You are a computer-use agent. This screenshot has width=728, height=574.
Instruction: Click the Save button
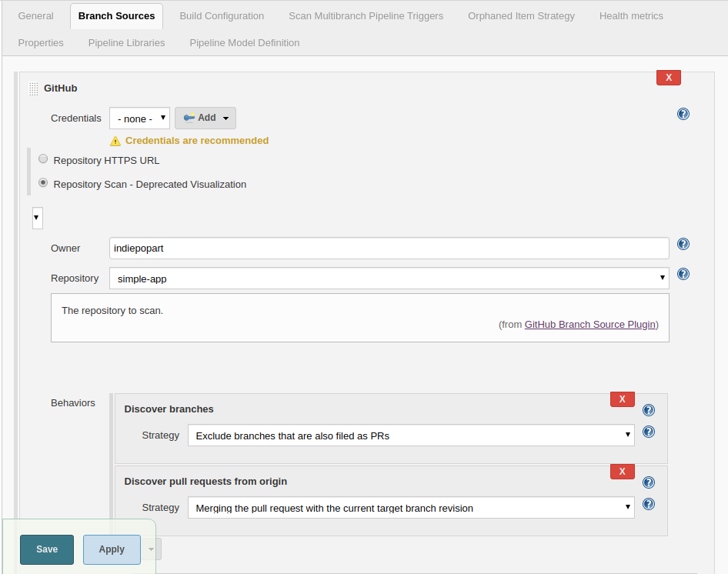pyautogui.click(x=47, y=549)
